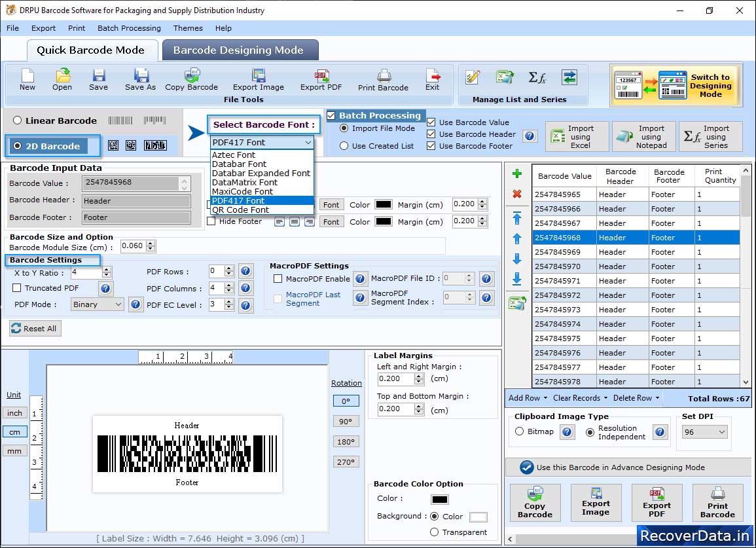Click the swap arrows icon in Manage List

[569, 77]
